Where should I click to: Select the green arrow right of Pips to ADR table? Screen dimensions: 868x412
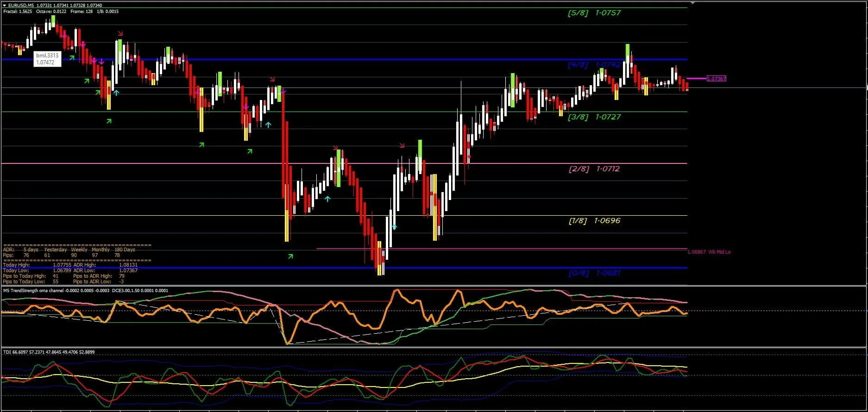(x=290, y=256)
